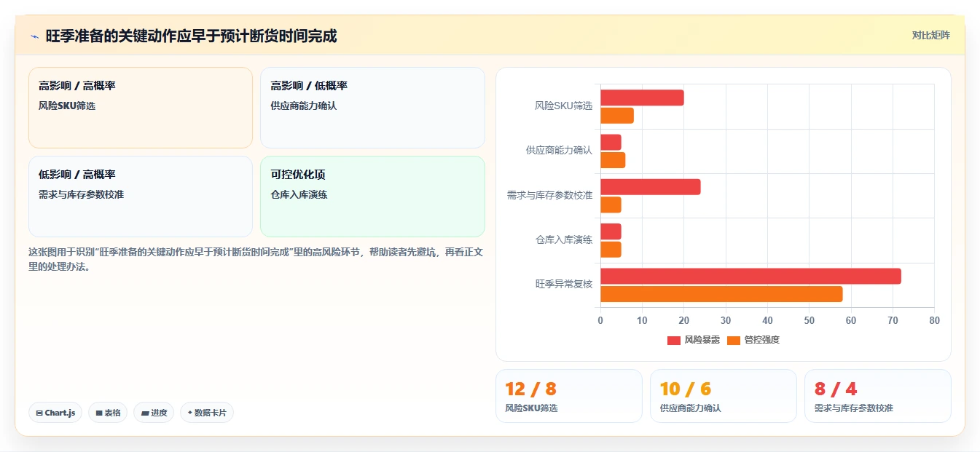Click the 0 tick on the x-axis
980x452 pixels.
(x=600, y=320)
